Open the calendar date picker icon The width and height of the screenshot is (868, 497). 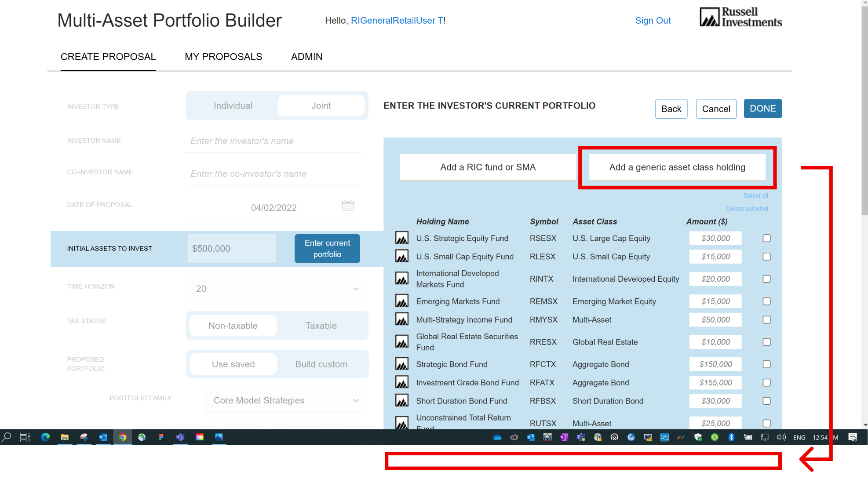coord(348,206)
